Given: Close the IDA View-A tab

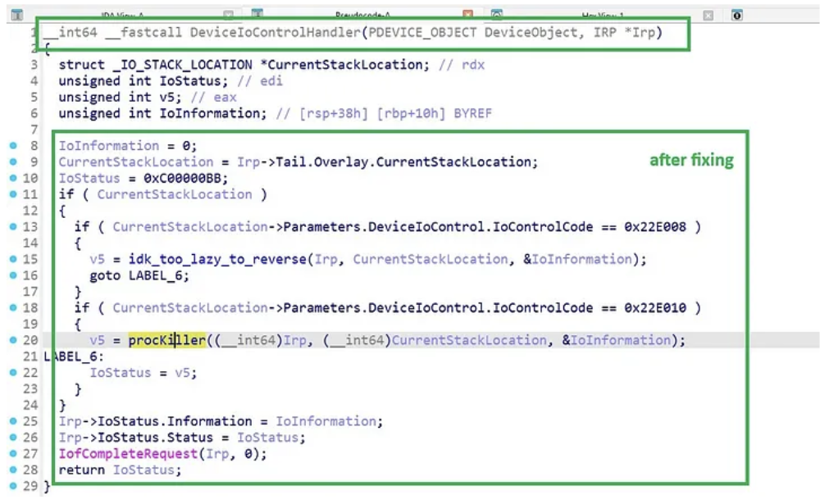Looking at the screenshot, I should click(229, 15).
